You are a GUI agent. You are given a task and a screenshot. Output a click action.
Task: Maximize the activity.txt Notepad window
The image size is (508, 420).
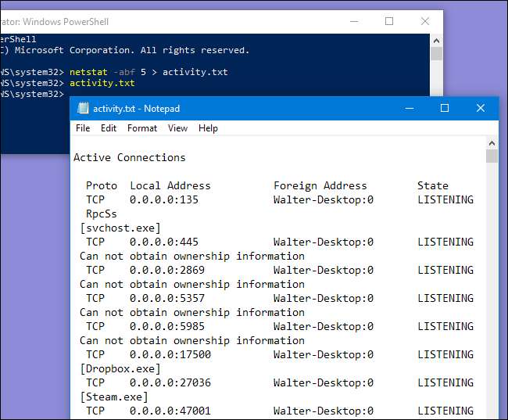[x=445, y=108]
